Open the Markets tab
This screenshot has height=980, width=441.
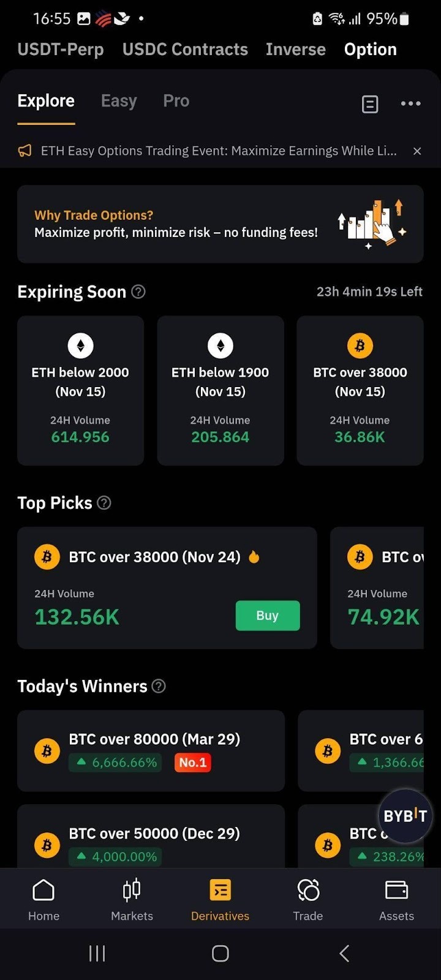tap(132, 899)
